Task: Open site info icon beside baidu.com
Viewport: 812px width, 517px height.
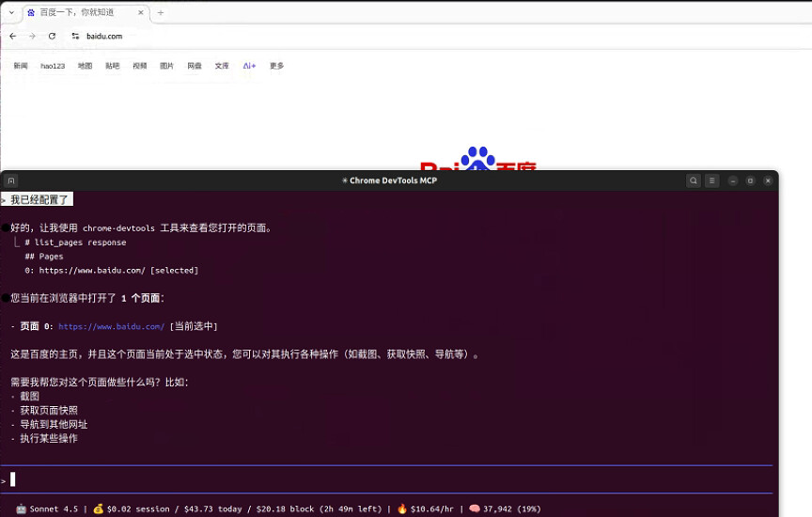Action: pyautogui.click(x=75, y=37)
